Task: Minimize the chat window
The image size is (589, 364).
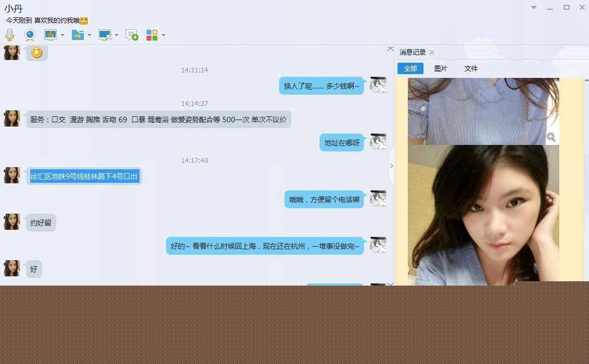Action: [550, 8]
